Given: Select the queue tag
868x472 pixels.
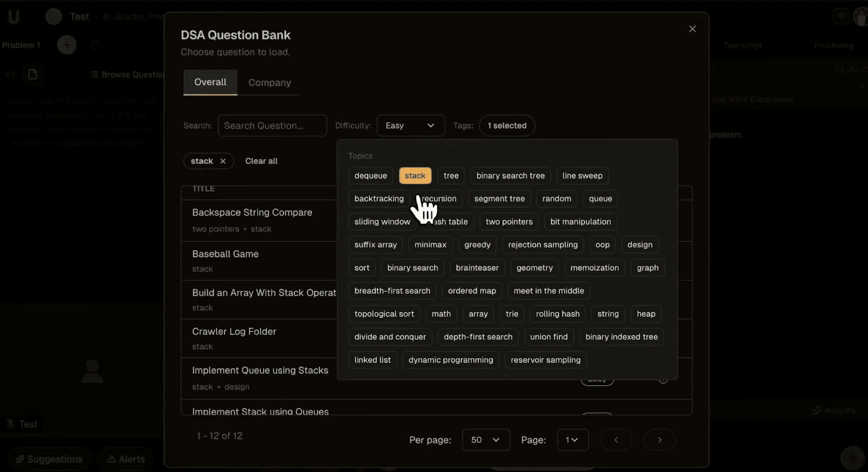Looking at the screenshot, I should (x=601, y=199).
